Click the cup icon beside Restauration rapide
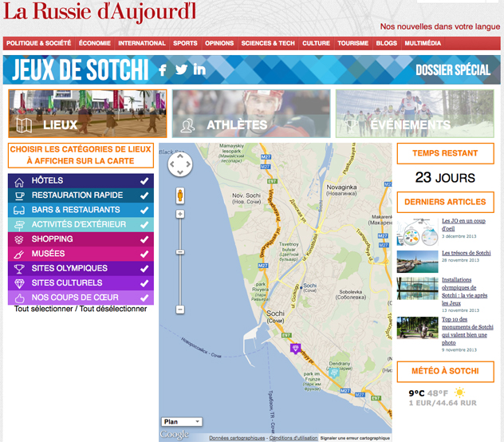This screenshot has width=504, height=442. [19, 196]
